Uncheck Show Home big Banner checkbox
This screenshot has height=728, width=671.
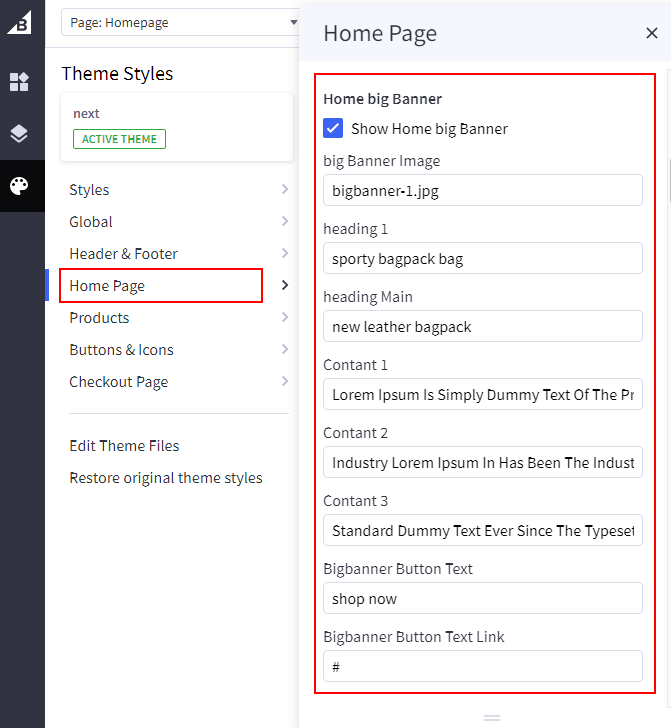[333, 128]
